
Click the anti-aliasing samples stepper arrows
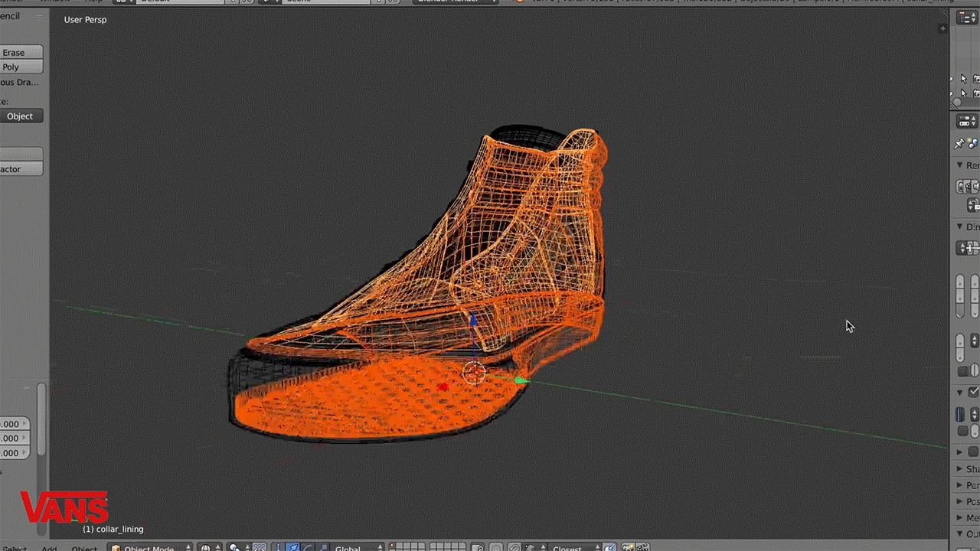[x=974, y=414]
